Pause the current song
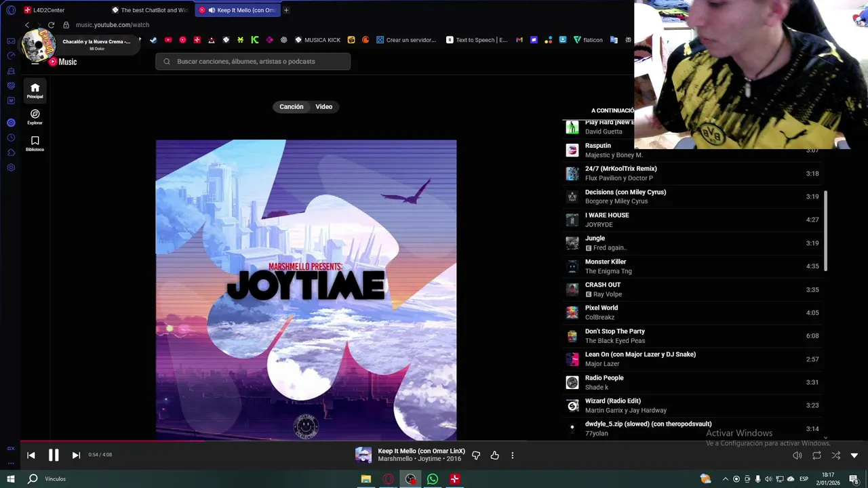Viewport: 868px width, 488px height. [54, 455]
